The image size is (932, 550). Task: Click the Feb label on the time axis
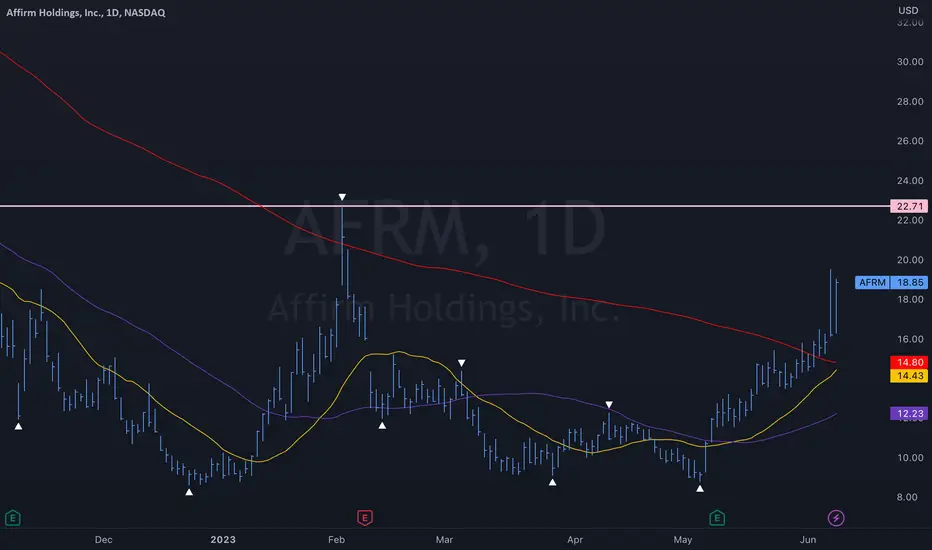pyautogui.click(x=336, y=539)
